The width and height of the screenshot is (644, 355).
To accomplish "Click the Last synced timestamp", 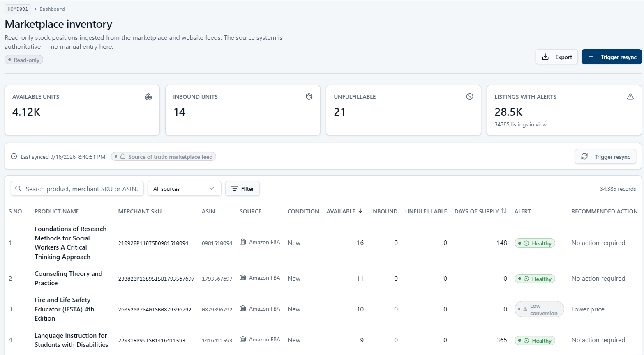I will click(x=63, y=157).
